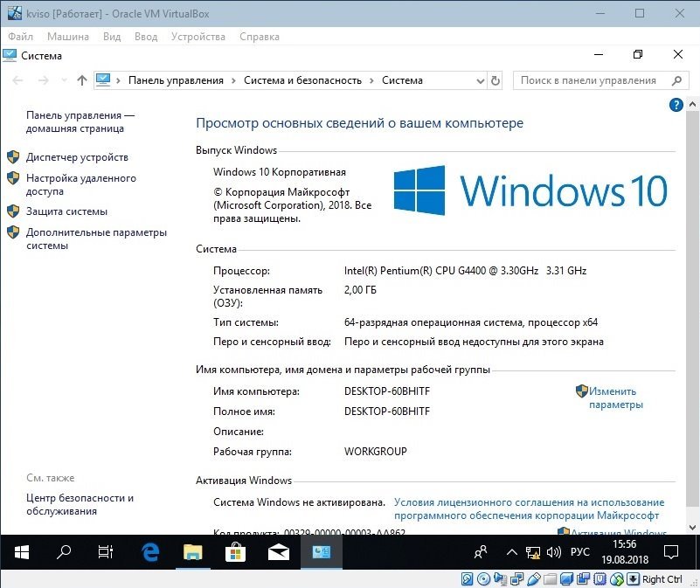Click the Control Panel taskbar icon
Image resolution: width=700 pixels, height=588 pixels.
coord(321,552)
